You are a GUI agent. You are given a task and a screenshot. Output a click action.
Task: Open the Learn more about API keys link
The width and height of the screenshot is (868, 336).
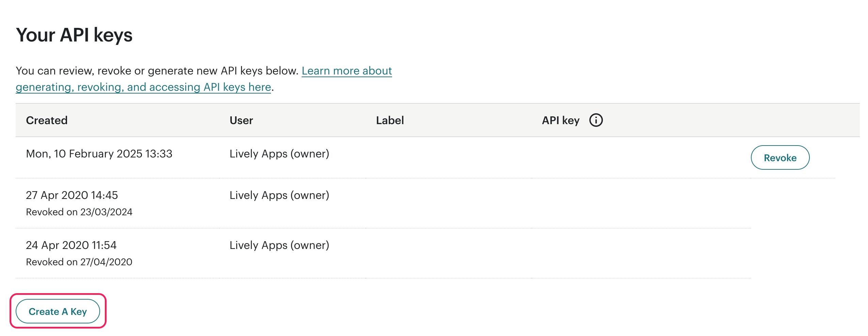[347, 71]
